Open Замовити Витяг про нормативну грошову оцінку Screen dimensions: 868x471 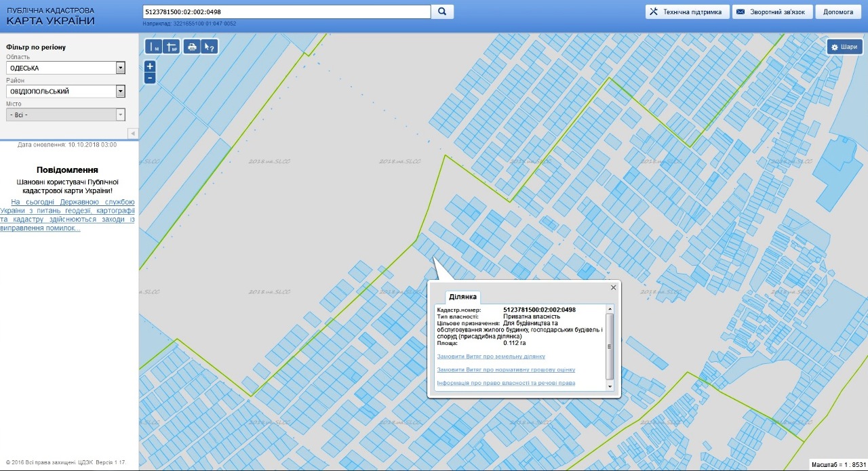pyautogui.click(x=506, y=370)
